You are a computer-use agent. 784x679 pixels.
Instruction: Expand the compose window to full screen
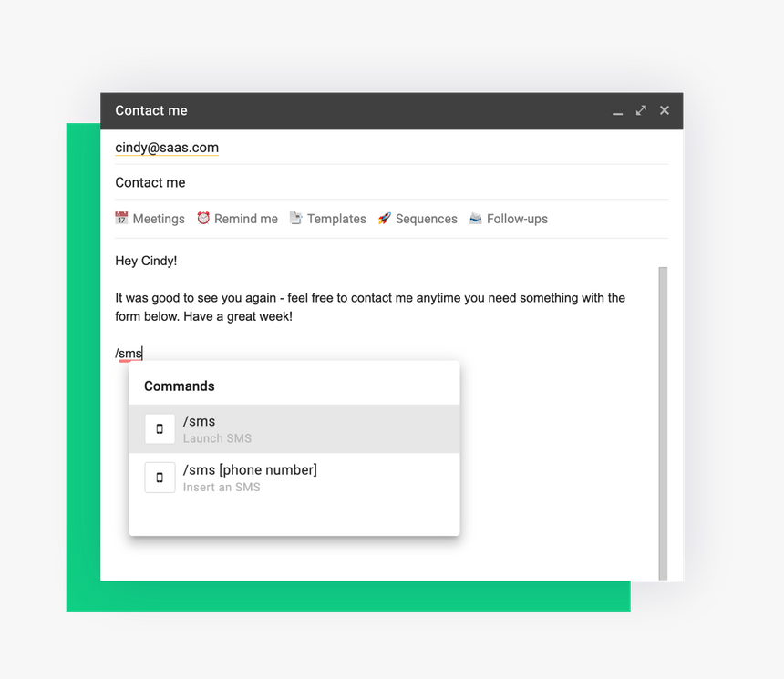641,110
